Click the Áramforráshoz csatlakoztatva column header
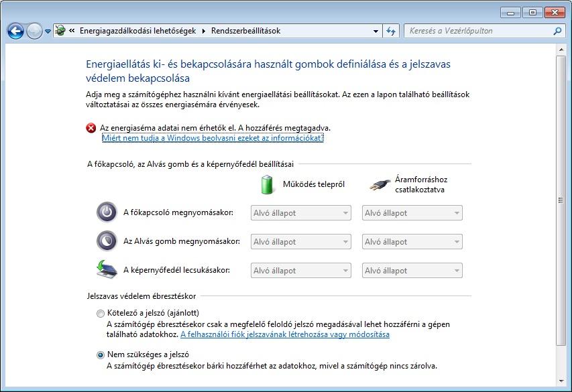572x392 pixels. coord(421,184)
